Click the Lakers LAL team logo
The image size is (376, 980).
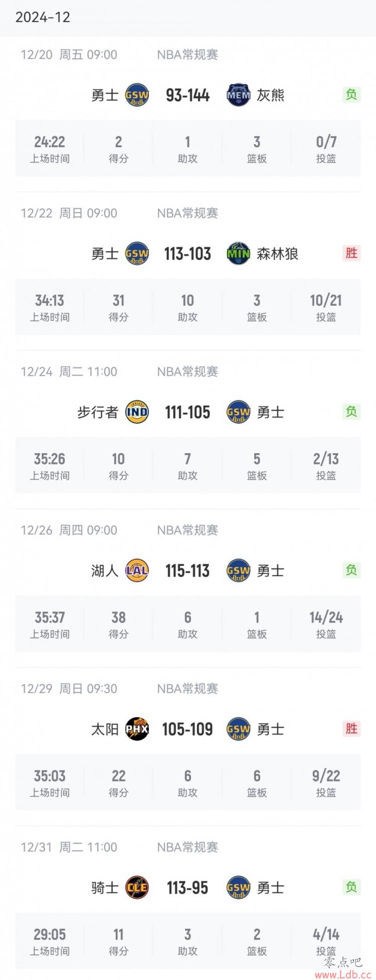(x=137, y=570)
